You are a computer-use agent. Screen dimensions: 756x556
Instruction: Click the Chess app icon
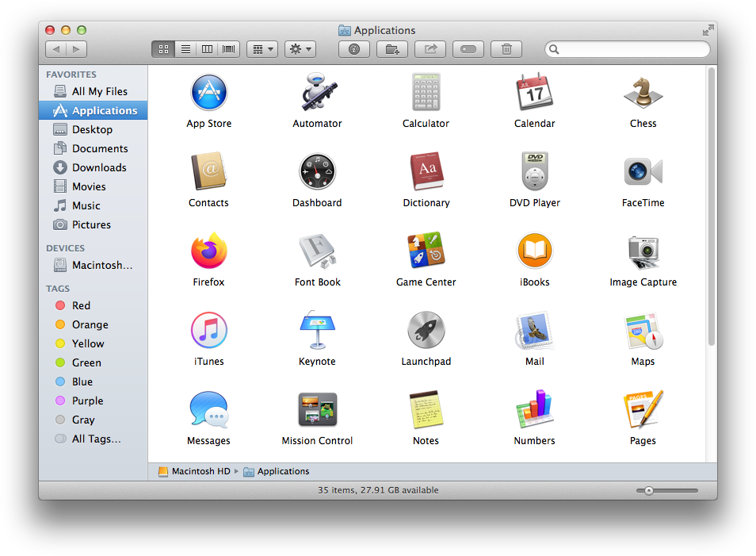click(643, 94)
